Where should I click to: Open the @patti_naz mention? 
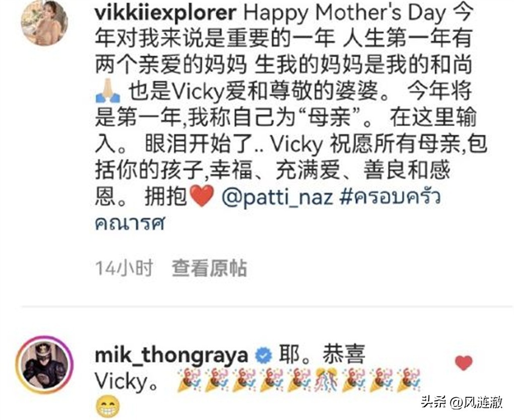(277, 197)
